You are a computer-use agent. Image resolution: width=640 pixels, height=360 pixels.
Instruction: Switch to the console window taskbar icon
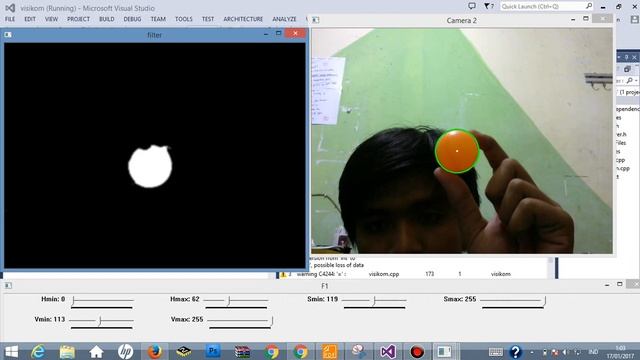coord(444,352)
